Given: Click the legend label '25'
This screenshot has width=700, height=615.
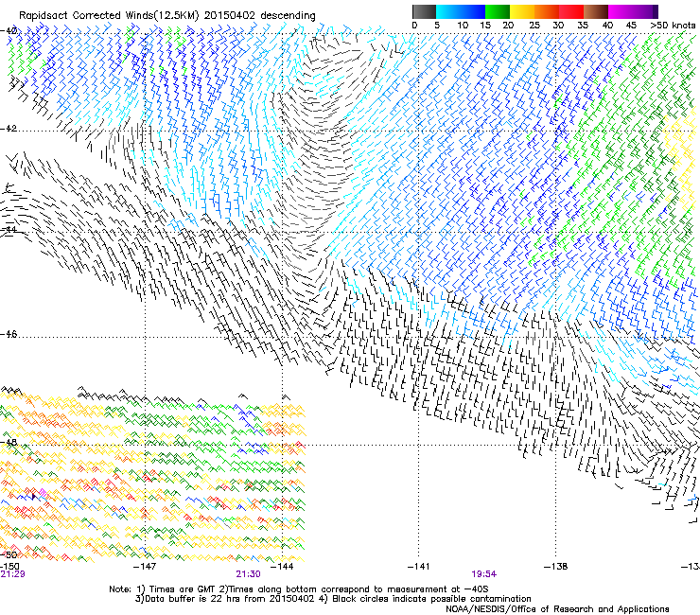Looking at the screenshot, I should (x=534, y=26).
